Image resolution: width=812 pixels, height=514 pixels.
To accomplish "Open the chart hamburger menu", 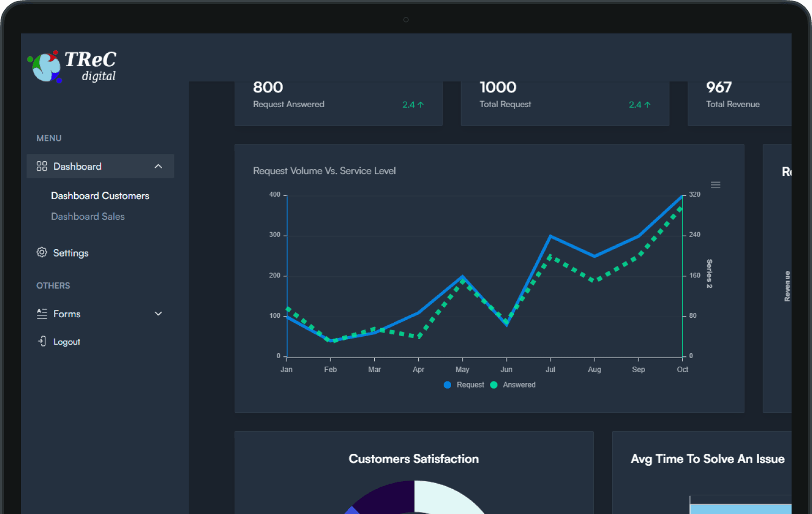I will point(715,185).
